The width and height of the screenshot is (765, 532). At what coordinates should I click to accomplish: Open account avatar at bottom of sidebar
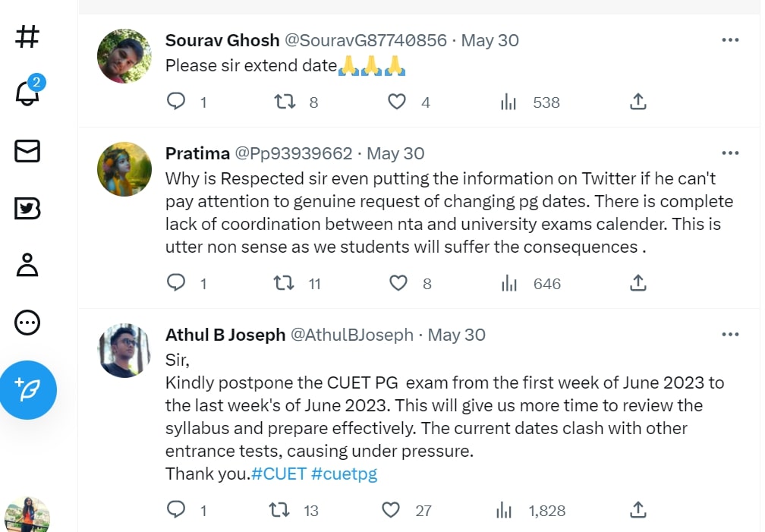(27, 516)
